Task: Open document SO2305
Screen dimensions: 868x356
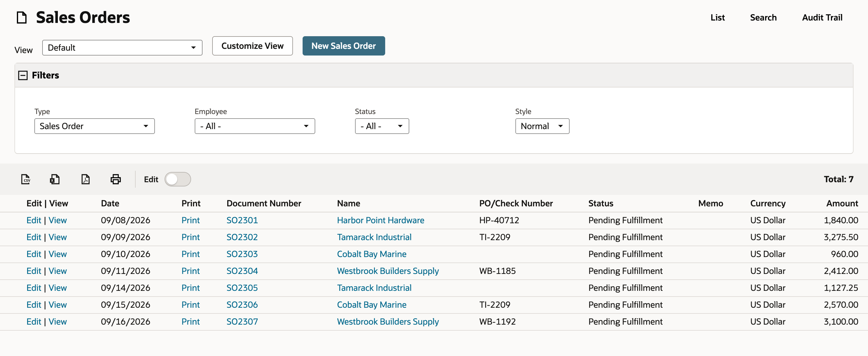Action: pos(242,288)
